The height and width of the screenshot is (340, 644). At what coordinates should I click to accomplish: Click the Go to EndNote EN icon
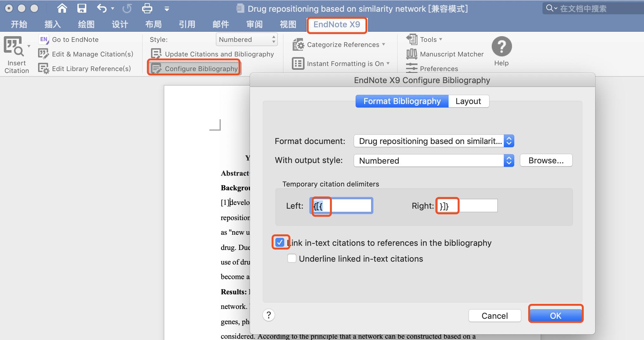coord(44,40)
